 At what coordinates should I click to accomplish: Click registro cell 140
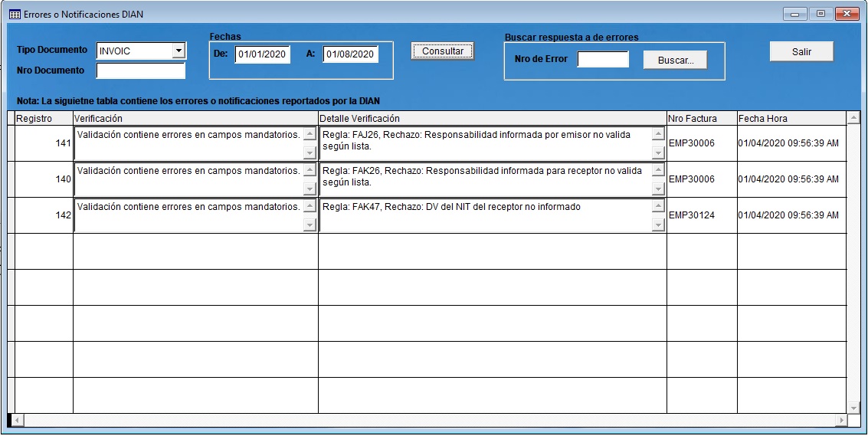[44, 179]
